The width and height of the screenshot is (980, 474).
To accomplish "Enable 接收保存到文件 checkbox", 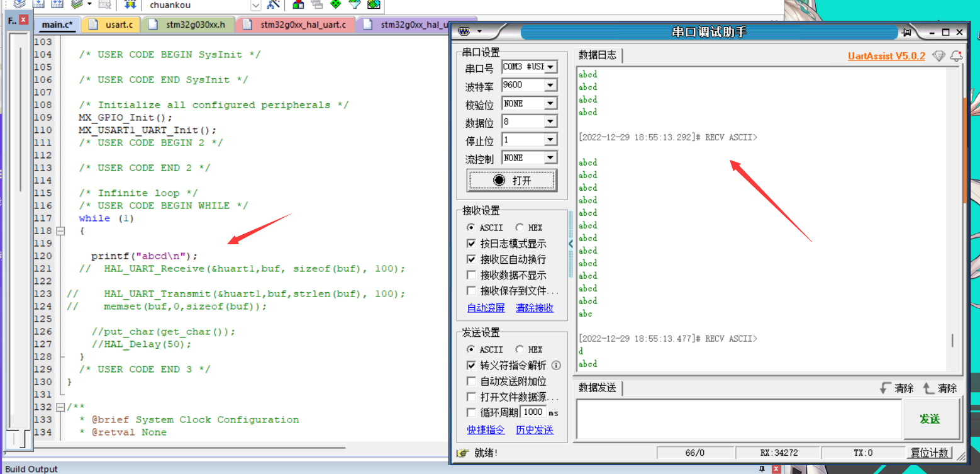I will [472, 288].
